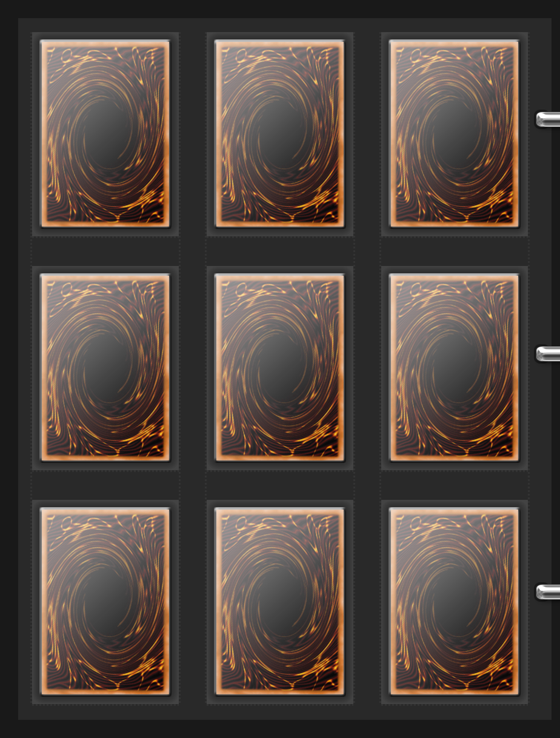The height and width of the screenshot is (738, 560).
Task: Pick the top-right card next to the upper ring
Action: pyautogui.click(x=454, y=134)
